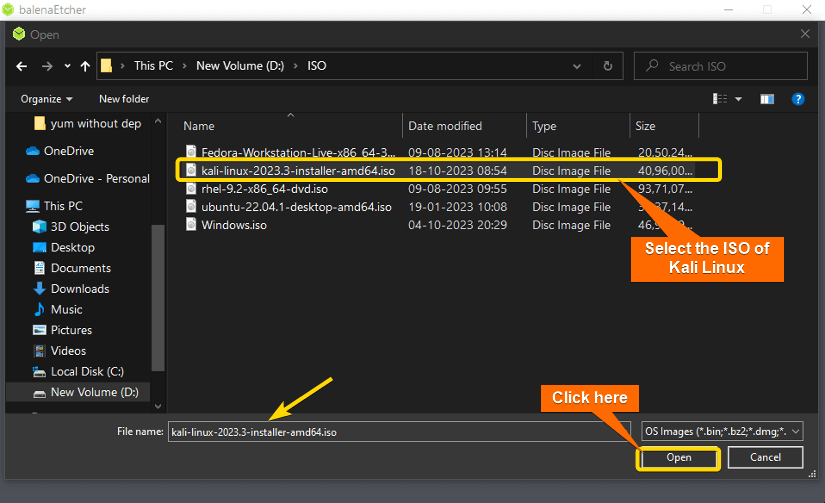Select OneDrive - Personal in sidebar
Viewport: 825px width, 503px height.
coord(97,178)
